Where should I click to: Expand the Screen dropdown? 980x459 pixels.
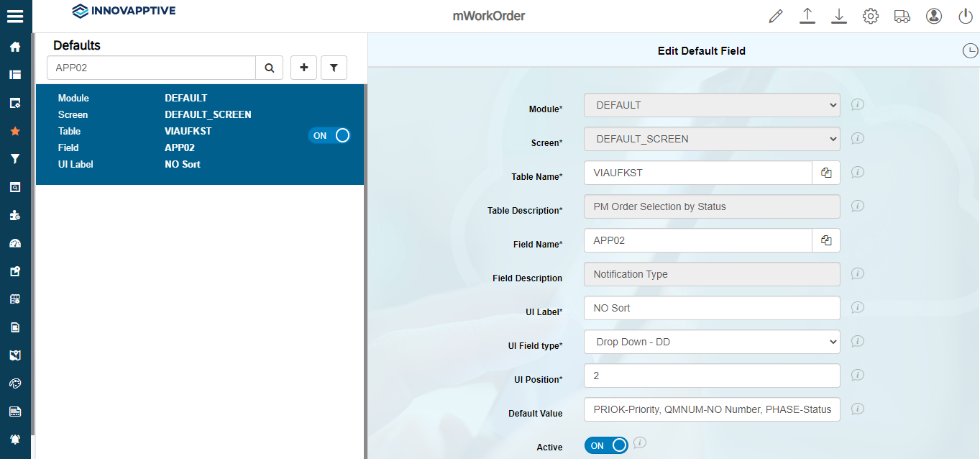(712, 139)
